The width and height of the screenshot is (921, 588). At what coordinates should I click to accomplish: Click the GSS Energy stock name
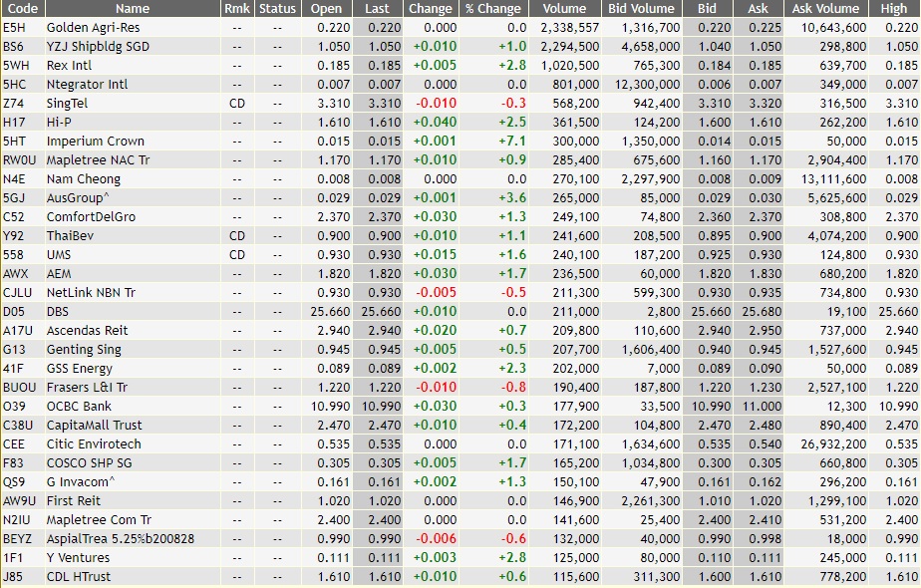(x=80, y=369)
